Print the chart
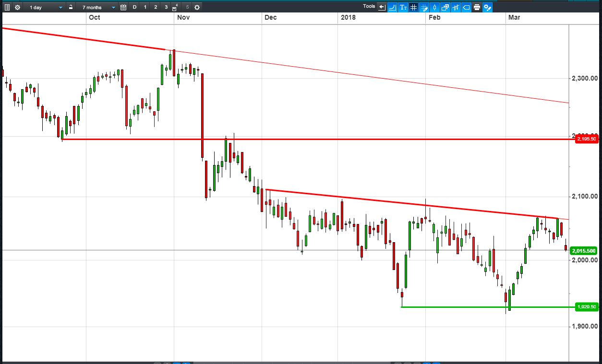602x364 pixels. 477,7
